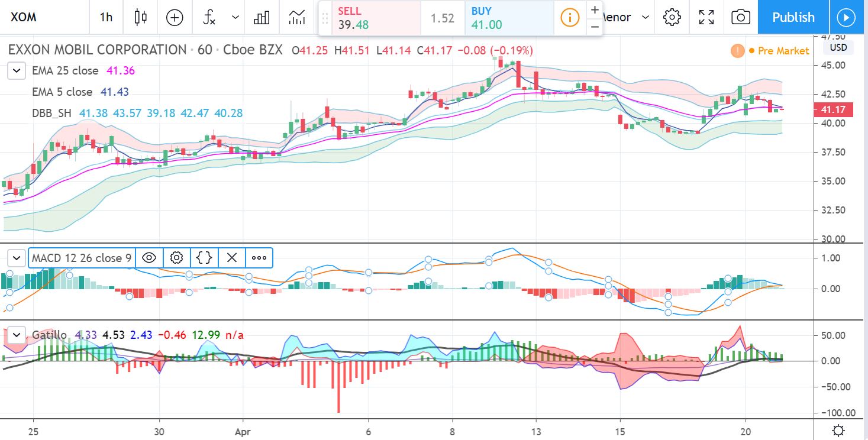This screenshot has height=440, width=868.
Task: Remove the MACD indicator
Action: [x=232, y=258]
